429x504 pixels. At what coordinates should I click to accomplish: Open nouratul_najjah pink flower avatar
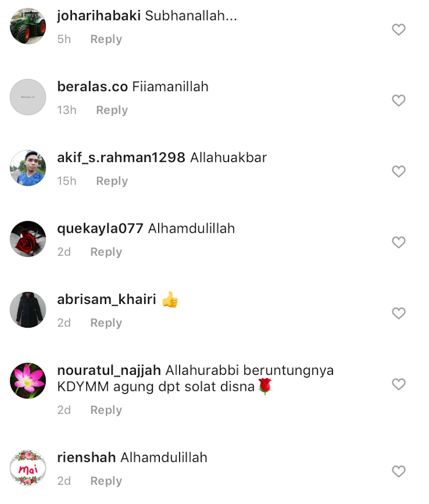[x=28, y=381]
